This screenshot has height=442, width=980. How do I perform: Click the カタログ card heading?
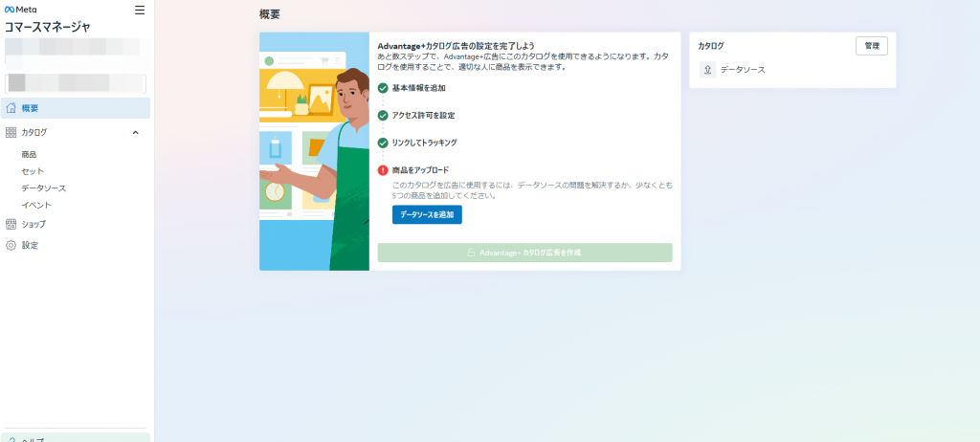pyautogui.click(x=711, y=46)
